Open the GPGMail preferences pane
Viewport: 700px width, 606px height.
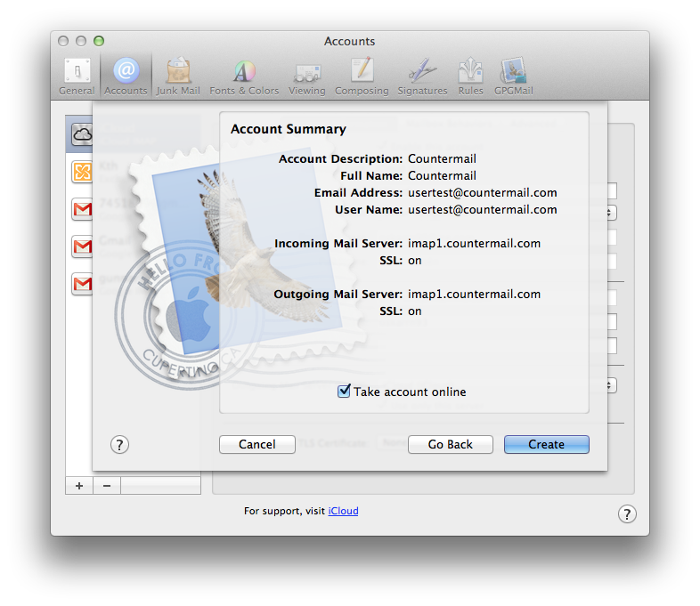(x=513, y=77)
